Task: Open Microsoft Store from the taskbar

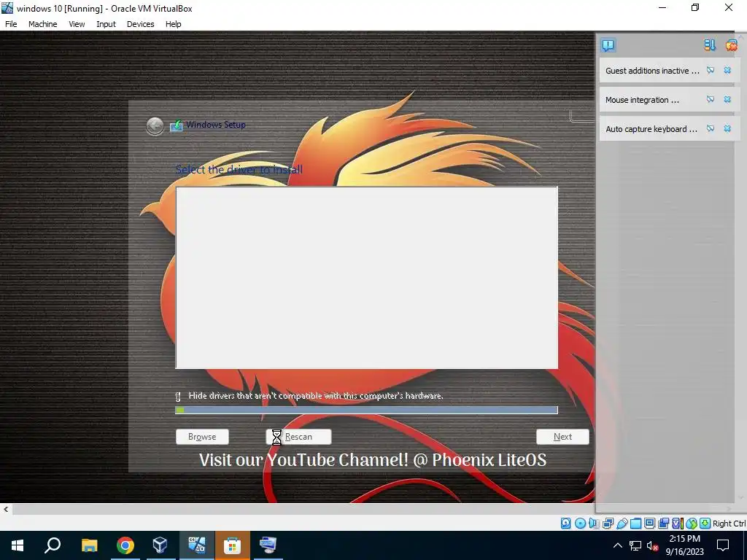Action: click(x=233, y=545)
